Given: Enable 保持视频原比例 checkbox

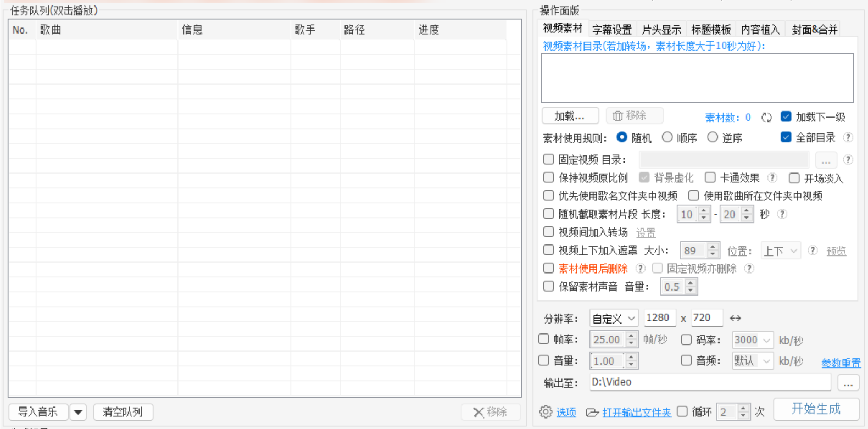Looking at the screenshot, I should coord(548,177).
